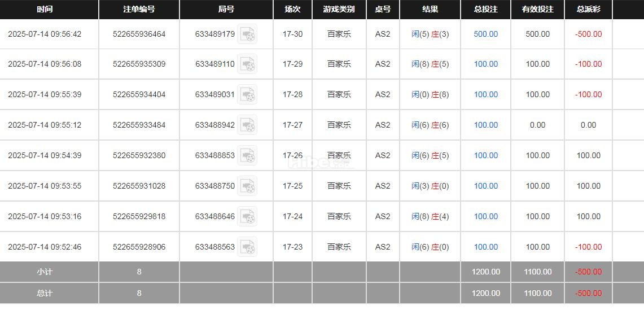Open the 100.00 bet link for session 17-29

[485, 64]
